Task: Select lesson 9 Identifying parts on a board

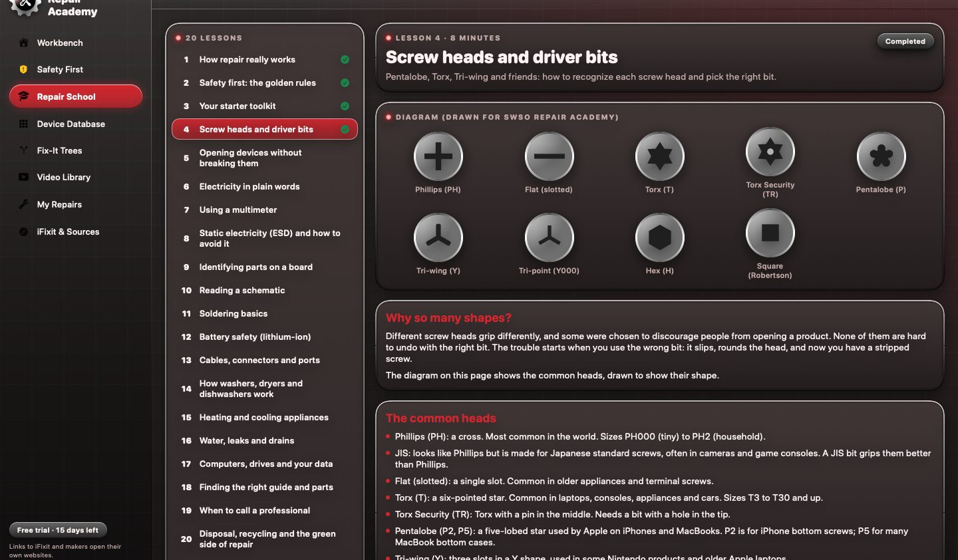Action: coord(265,267)
